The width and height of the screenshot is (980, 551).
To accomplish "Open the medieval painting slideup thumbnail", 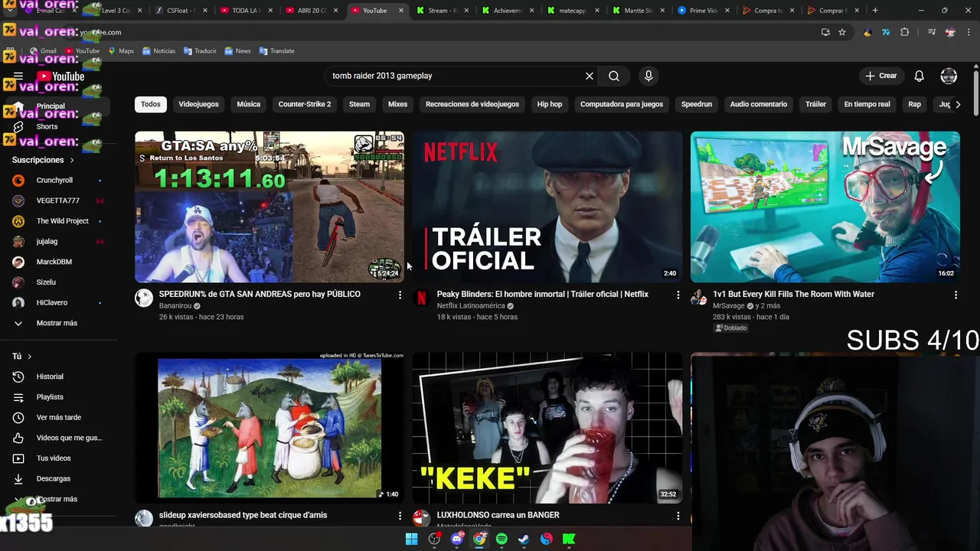I will click(269, 428).
